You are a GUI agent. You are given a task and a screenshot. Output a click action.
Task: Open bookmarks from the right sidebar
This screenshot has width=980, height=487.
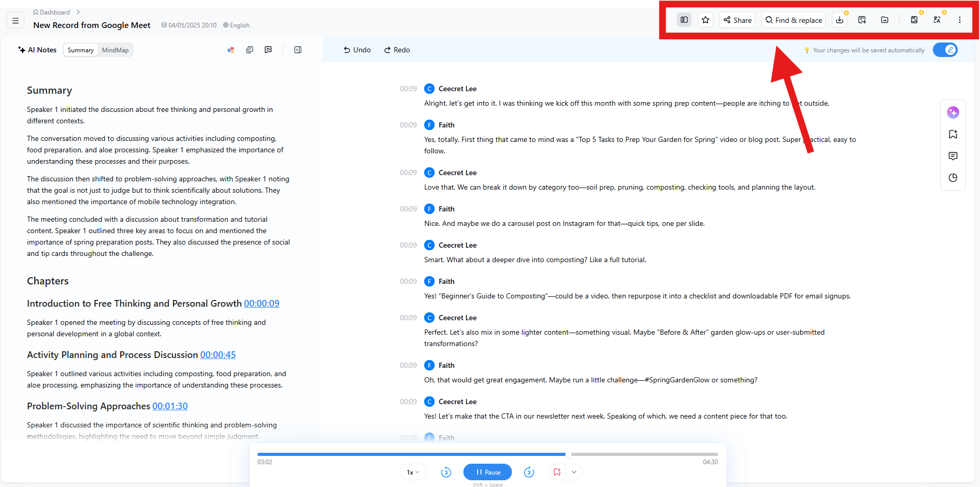click(953, 134)
